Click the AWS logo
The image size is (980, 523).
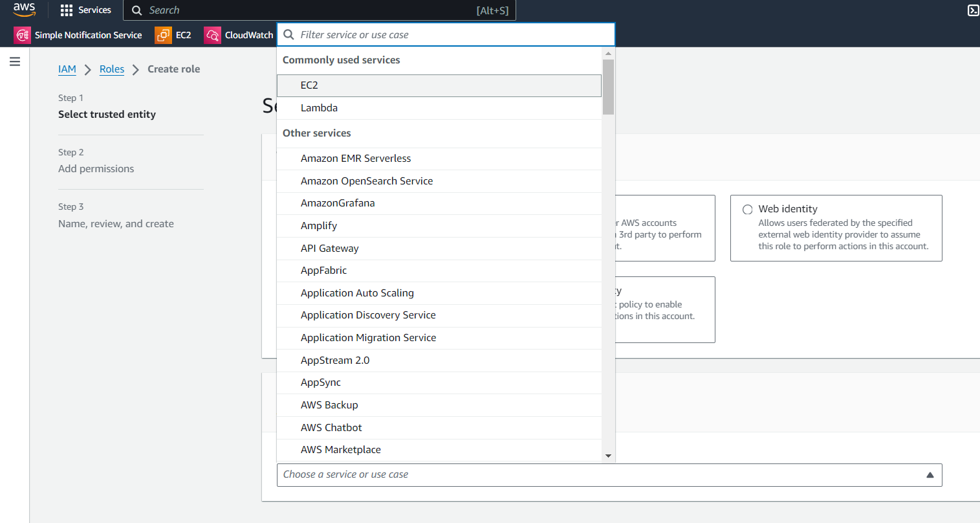[x=25, y=10]
